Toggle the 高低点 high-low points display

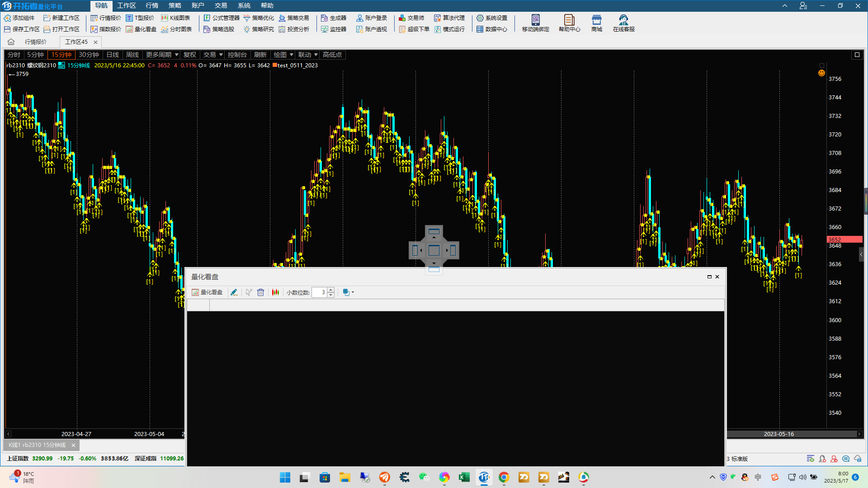click(332, 55)
